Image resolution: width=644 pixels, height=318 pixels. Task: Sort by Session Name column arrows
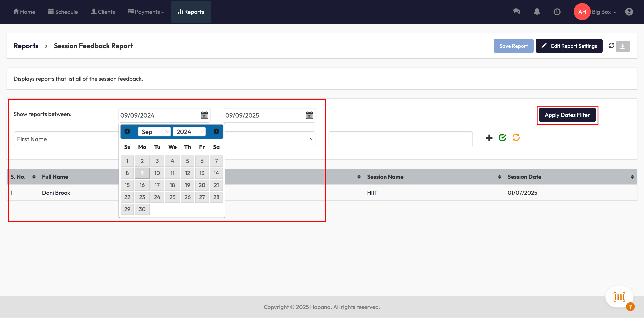pyautogui.click(x=499, y=177)
